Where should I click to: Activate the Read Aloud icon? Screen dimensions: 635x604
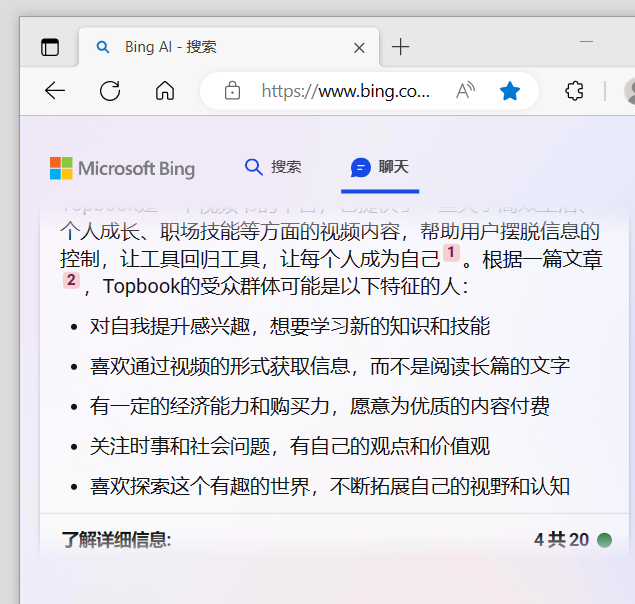465,91
